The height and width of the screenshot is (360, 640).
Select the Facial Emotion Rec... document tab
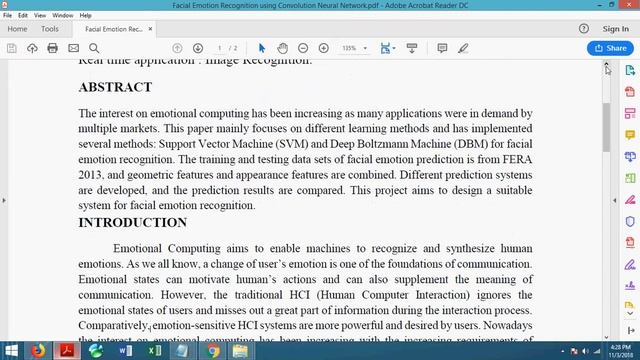pos(113,29)
